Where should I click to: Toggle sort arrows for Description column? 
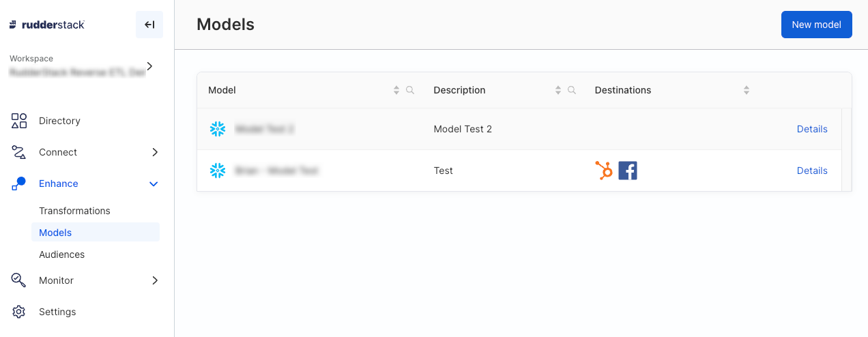[x=558, y=90]
